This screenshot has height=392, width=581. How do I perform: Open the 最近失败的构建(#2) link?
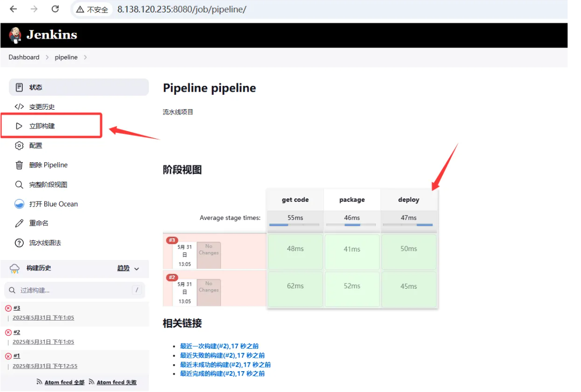[x=222, y=355]
